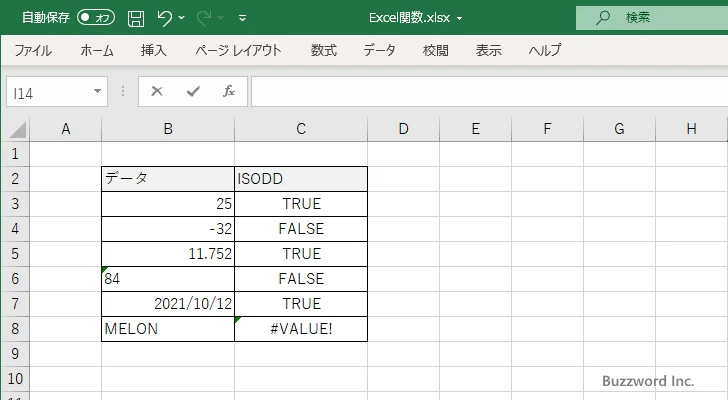Select row 5 header
The image size is (728, 400).
click(x=15, y=254)
